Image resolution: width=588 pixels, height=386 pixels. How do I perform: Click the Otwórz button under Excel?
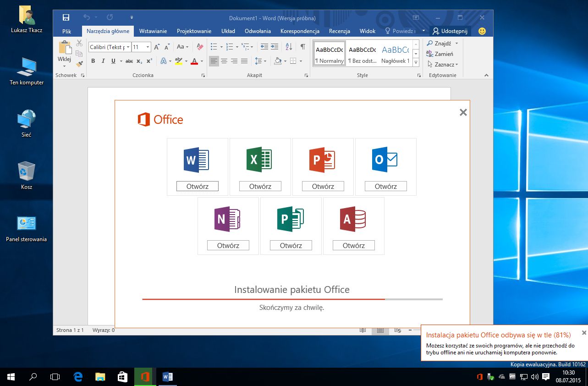tap(260, 187)
